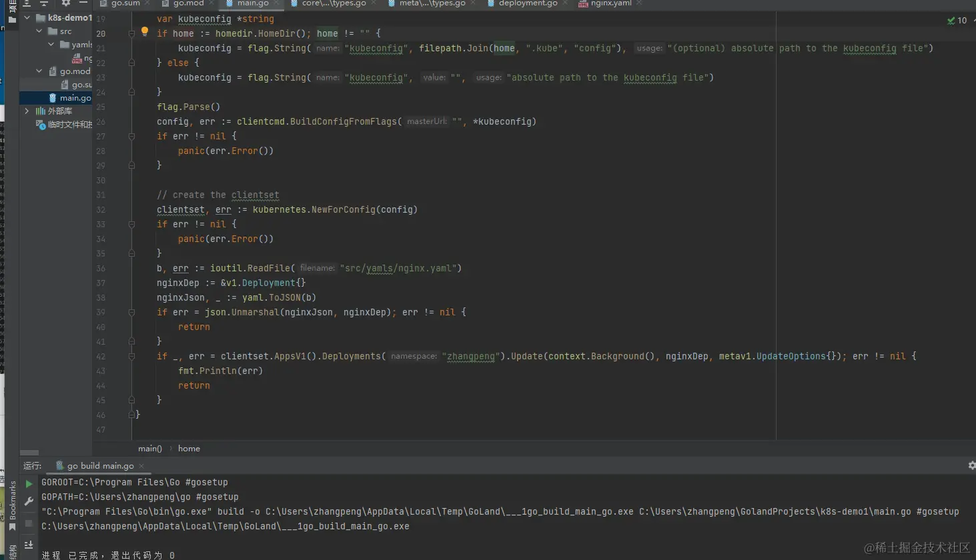Collapse the k8s-demo1 project root
The image size is (976, 560).
pos(27,18)
